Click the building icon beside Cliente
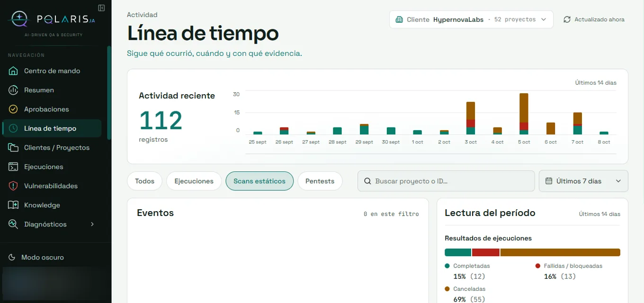Viewport: 644px width, 303px height. click(399, 20)
